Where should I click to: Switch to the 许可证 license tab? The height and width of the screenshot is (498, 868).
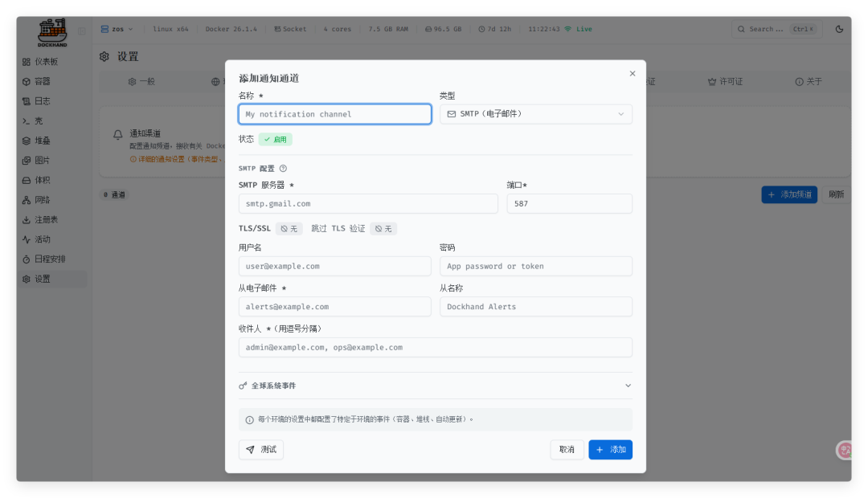pos(725,81)
